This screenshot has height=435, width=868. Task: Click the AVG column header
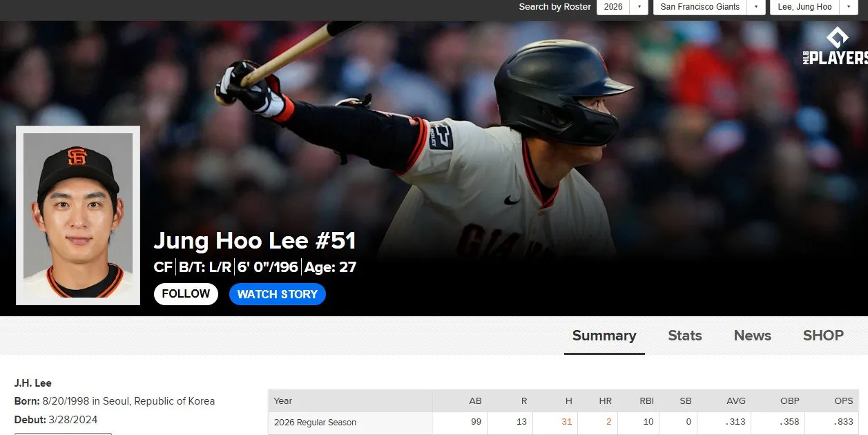pyautogui.click(x=735, y=400)
